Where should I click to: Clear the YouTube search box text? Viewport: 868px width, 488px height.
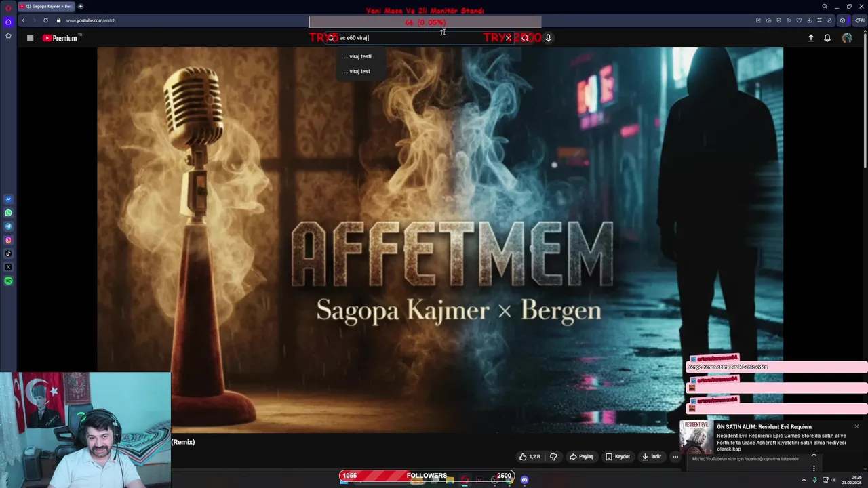[508, 38]
